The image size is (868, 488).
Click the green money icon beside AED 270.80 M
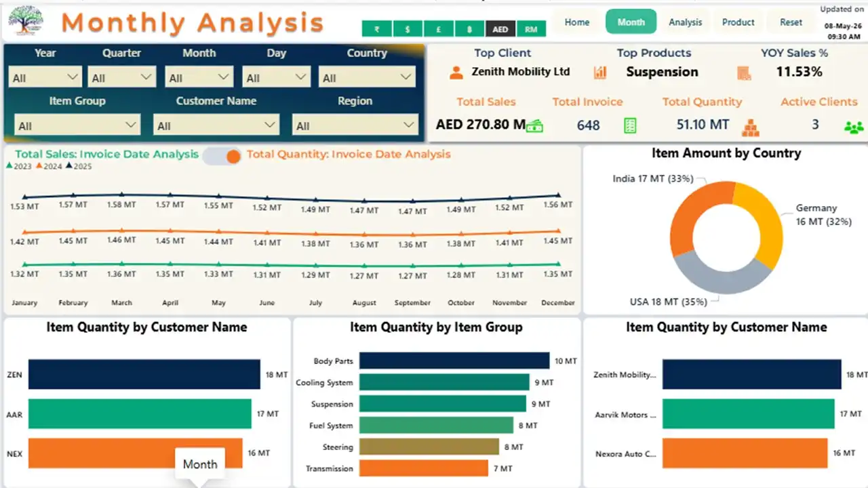tap(535, 125)
